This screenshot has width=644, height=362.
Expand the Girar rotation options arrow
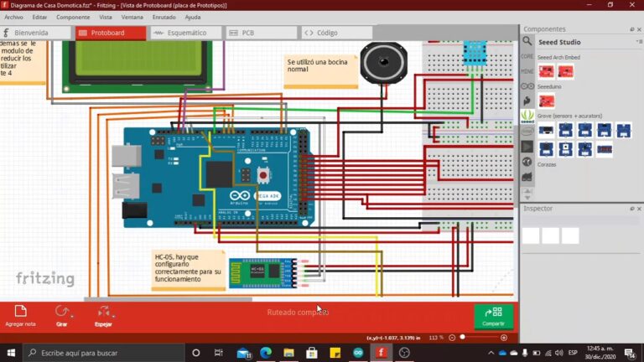(72, 316)
